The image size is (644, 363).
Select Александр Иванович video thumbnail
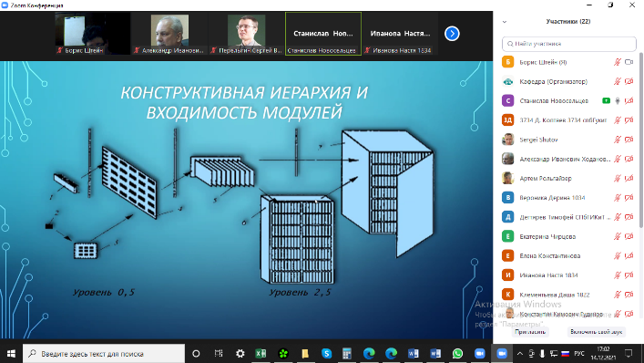point(169,34)
